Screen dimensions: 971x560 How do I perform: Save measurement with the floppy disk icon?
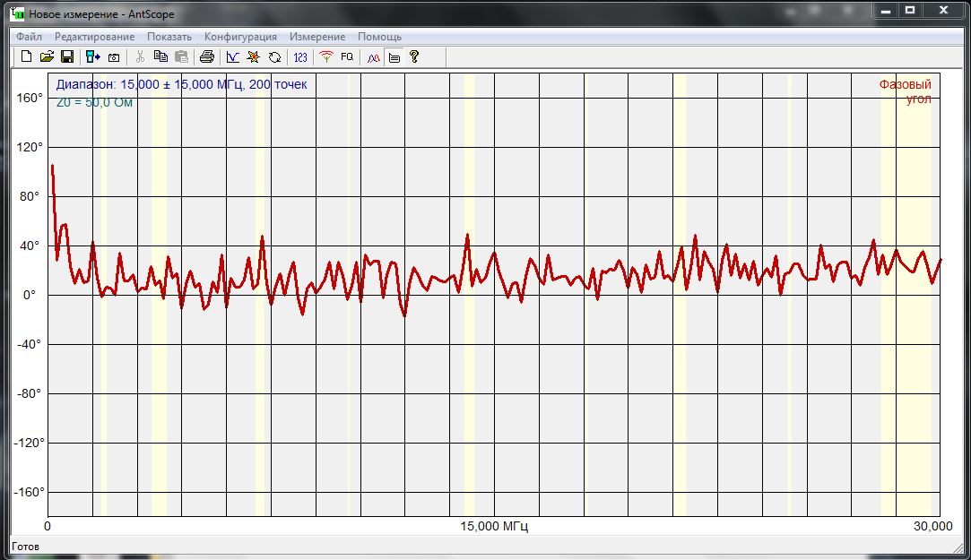66,56
